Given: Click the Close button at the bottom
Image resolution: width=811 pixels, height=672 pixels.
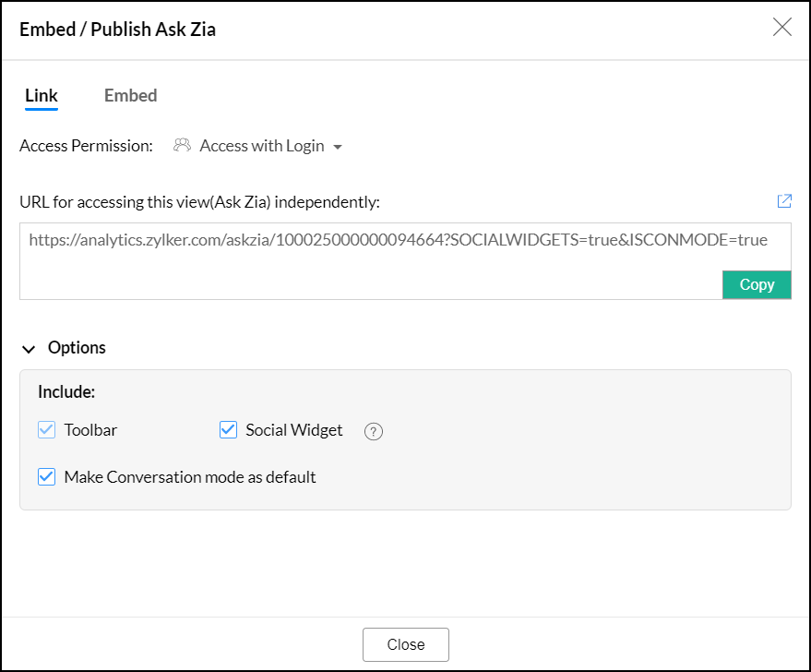Looking at the screenshot, I should [405, 644].
